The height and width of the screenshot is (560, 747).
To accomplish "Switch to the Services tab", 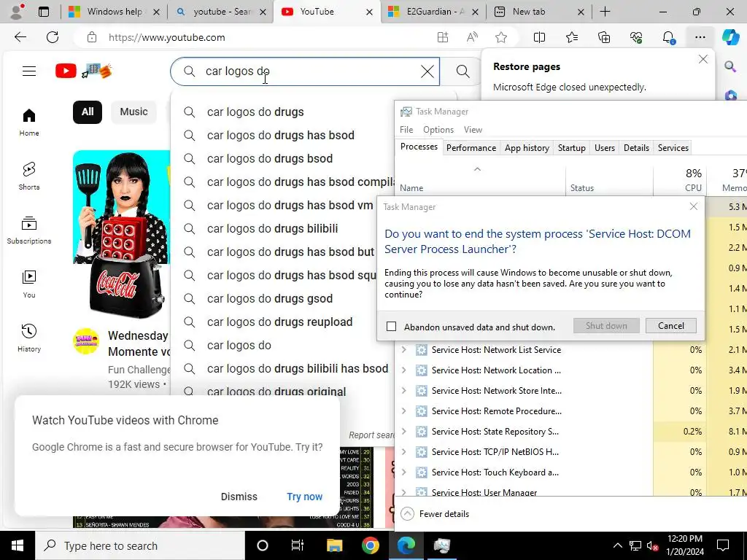I will (673, 147).
